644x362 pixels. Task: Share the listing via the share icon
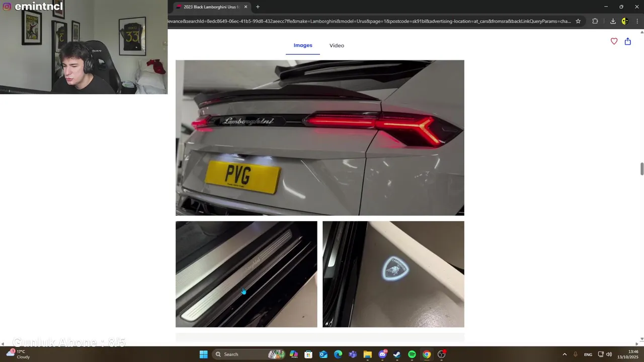pos(628,41)
